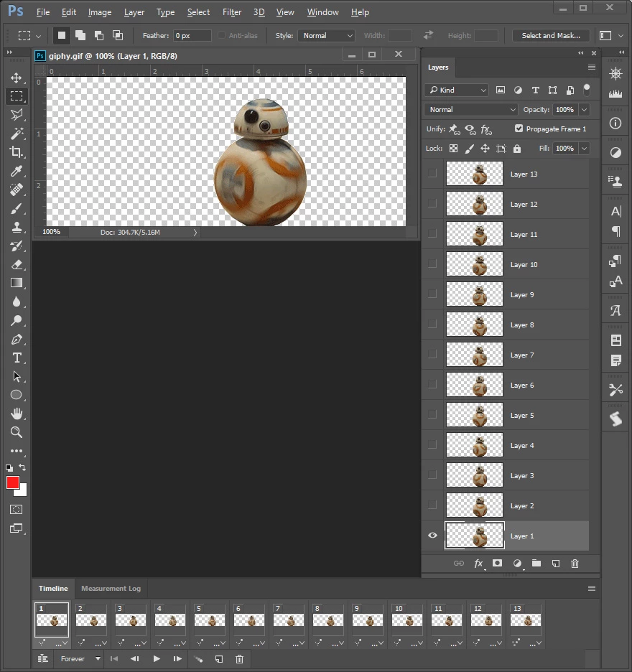
Task: Open the Style dropdown set to Normal
Action: pos(327,36)
